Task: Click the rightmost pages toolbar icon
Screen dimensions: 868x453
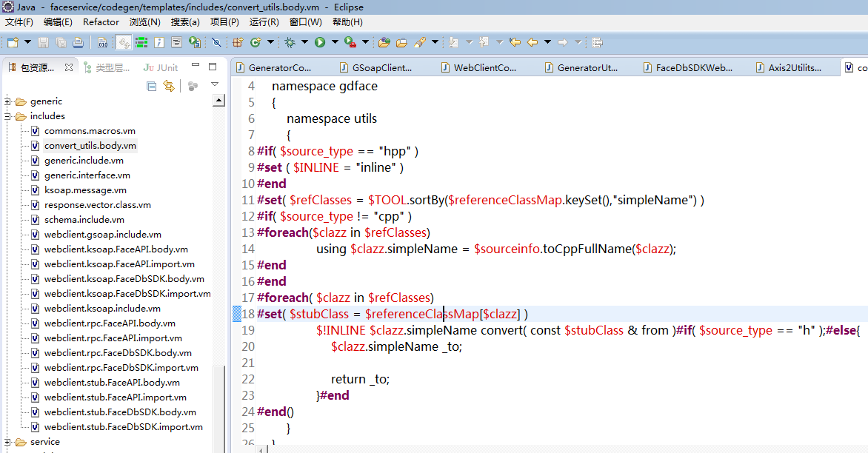Action: (x=597, y=43)
